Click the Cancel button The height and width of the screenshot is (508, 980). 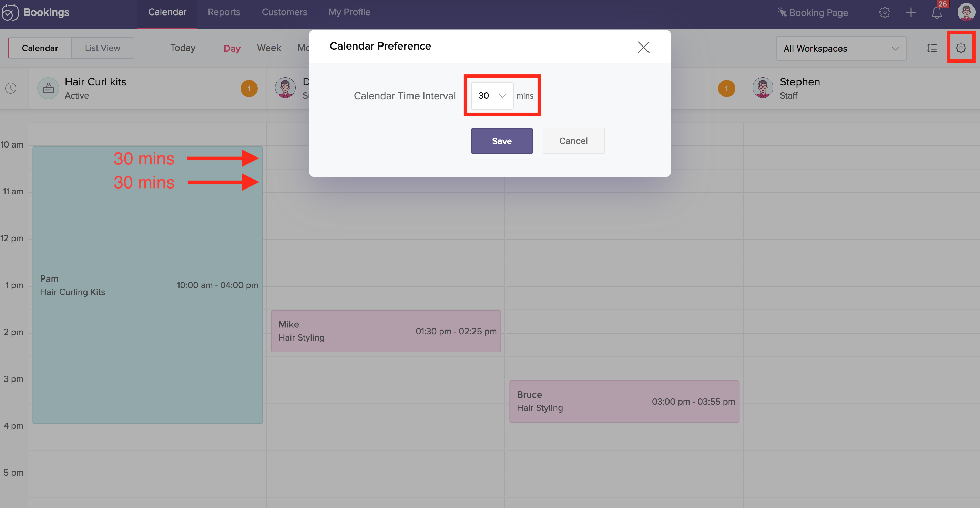coord(573,141)
